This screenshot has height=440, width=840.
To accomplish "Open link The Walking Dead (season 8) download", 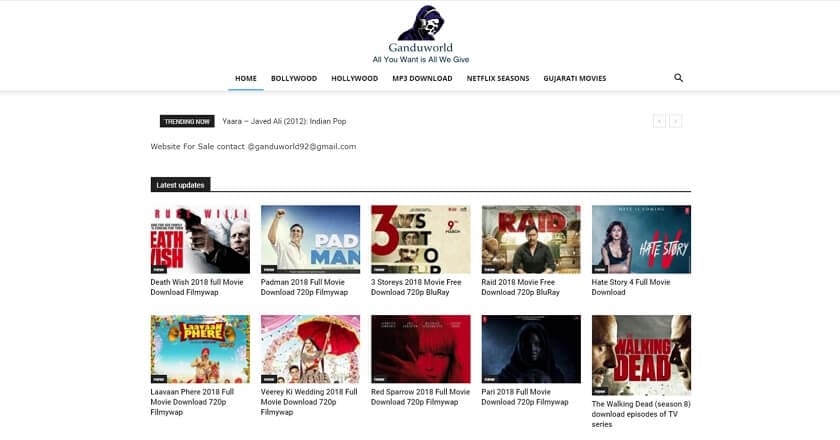I will click(x=641, y=414).
